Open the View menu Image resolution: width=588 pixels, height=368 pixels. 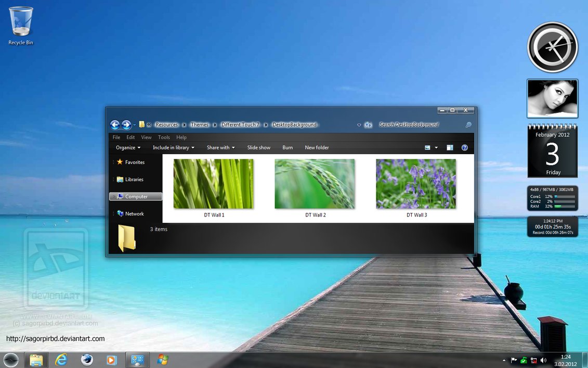(x=146, y=137)
